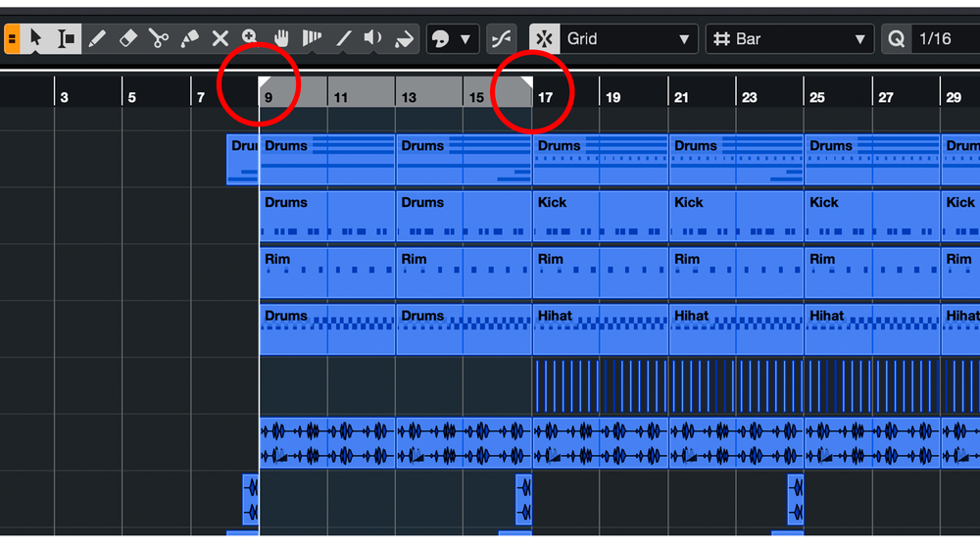Click the right locator at bar 17
Viewport: 980px width, 552px height.
(526, 82)
